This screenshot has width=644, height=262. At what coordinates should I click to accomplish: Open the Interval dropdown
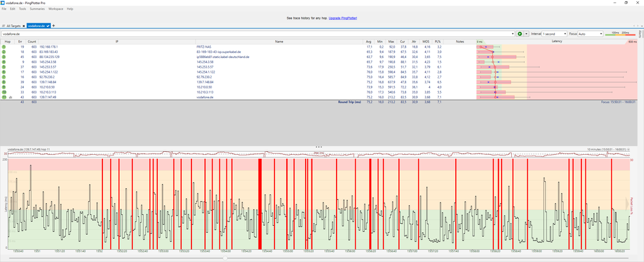pyautogui.click(x=554, y=34)
